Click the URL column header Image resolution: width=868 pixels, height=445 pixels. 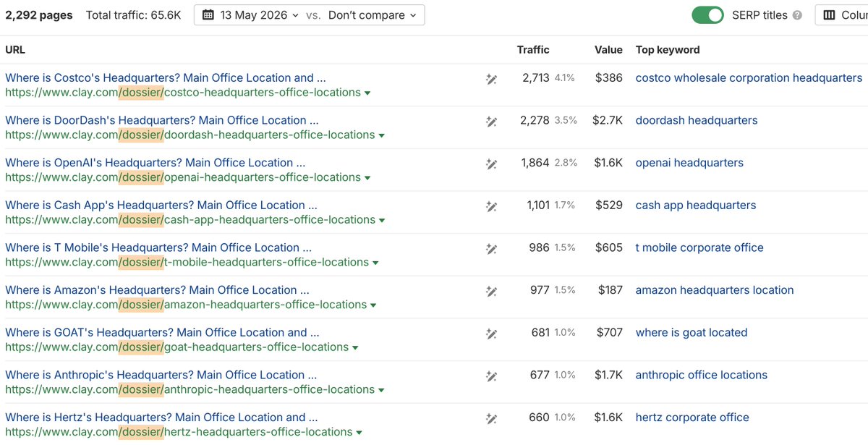(15, 50)
